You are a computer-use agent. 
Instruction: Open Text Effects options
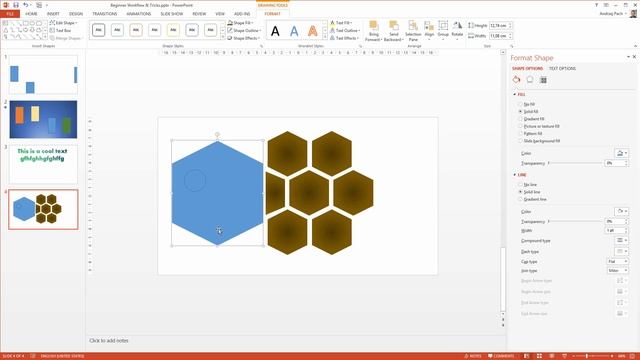(344, 38)
